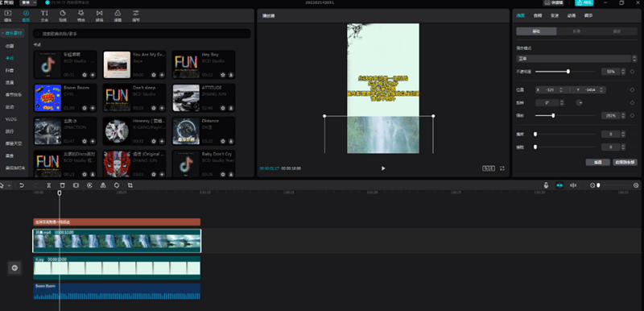Collapse the music material category expander
This screenshot has height=311, width=644.
pos(4,33)
